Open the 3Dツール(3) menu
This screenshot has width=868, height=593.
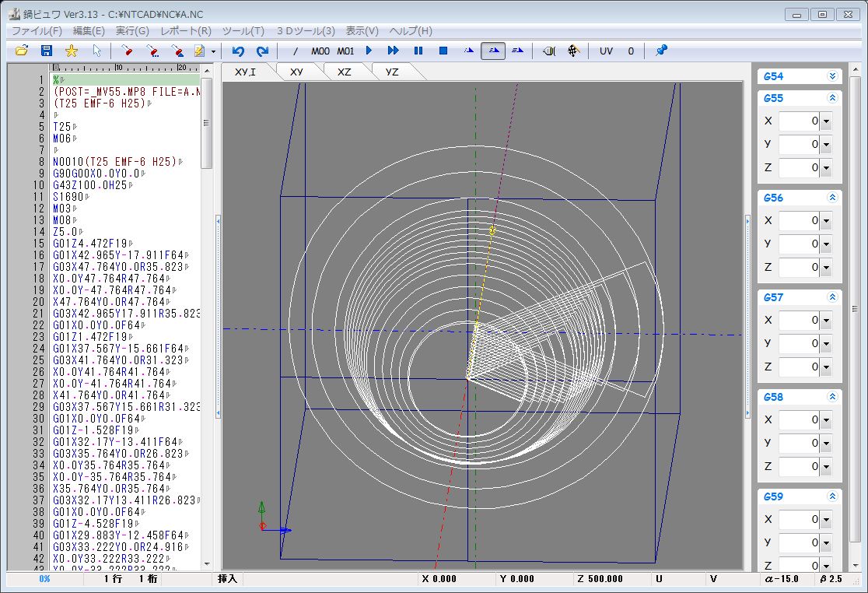click(x=306, y=31)
